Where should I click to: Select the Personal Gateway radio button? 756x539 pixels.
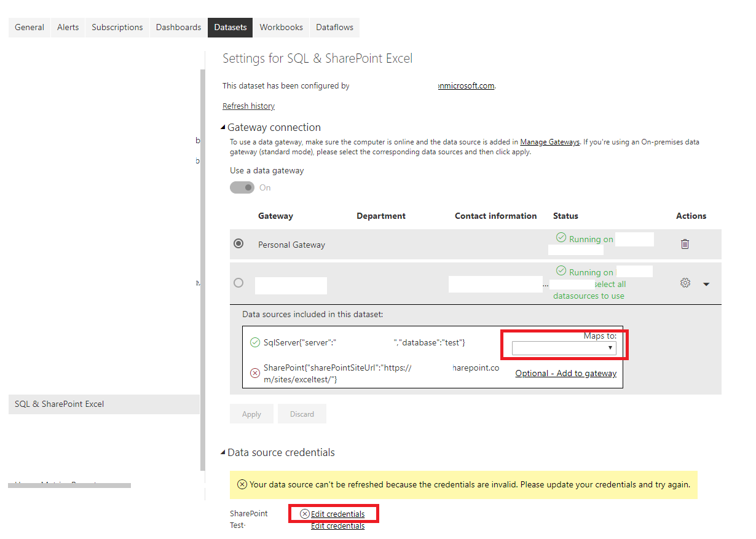click(238, 244)
